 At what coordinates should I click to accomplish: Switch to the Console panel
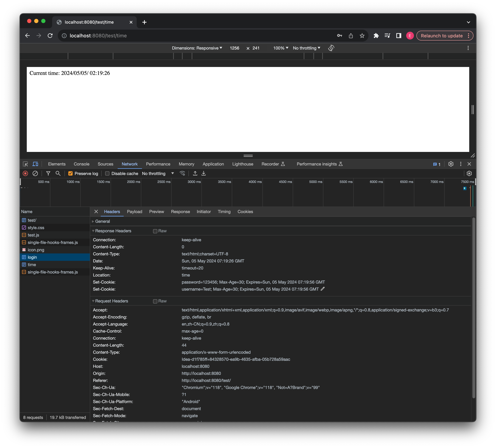click(x=81, y=164)
